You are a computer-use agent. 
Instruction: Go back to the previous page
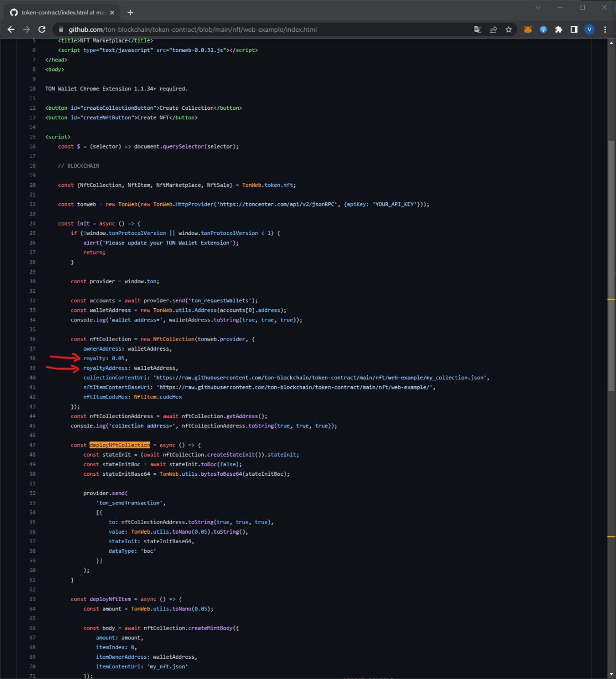tap(11, 30)
